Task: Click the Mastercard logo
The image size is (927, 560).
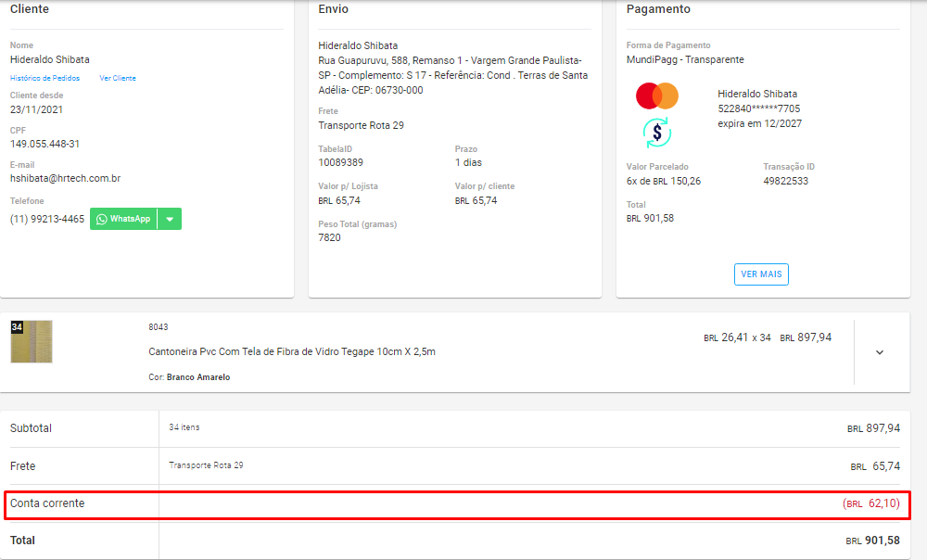Action: coord(657,95)
